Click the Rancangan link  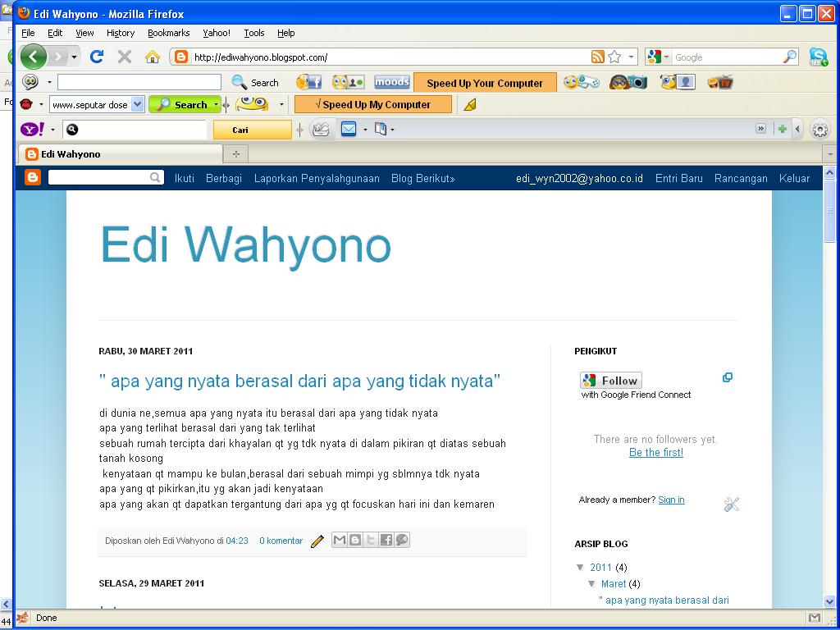tap(741, 178)
